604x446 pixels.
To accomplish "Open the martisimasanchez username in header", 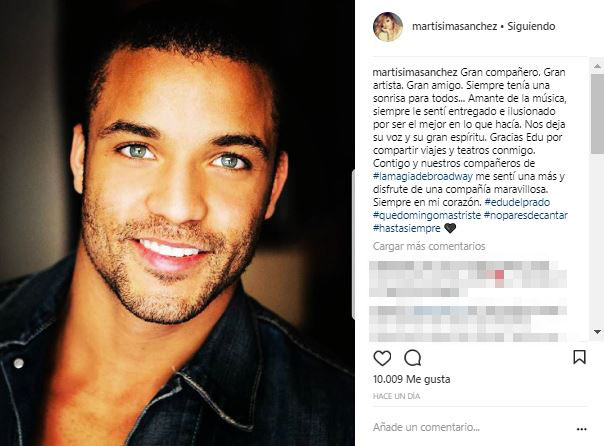I will click(x=455, y=26).
